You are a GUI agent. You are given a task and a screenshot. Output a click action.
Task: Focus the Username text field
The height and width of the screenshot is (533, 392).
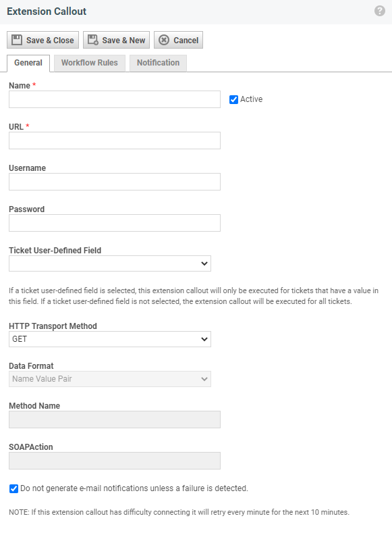[115, 182]
